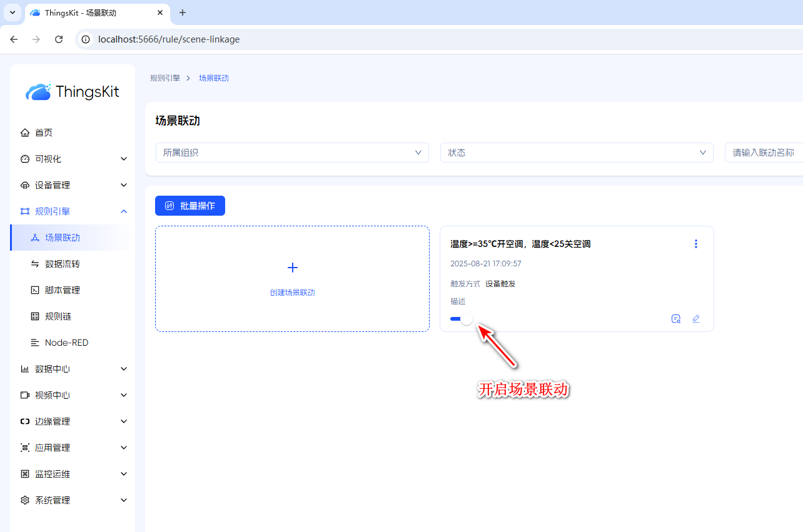The height and width of the screenshot is (532, 803).
Task: Open the three-dot menu on linkage card
Action: coord(696,244)
